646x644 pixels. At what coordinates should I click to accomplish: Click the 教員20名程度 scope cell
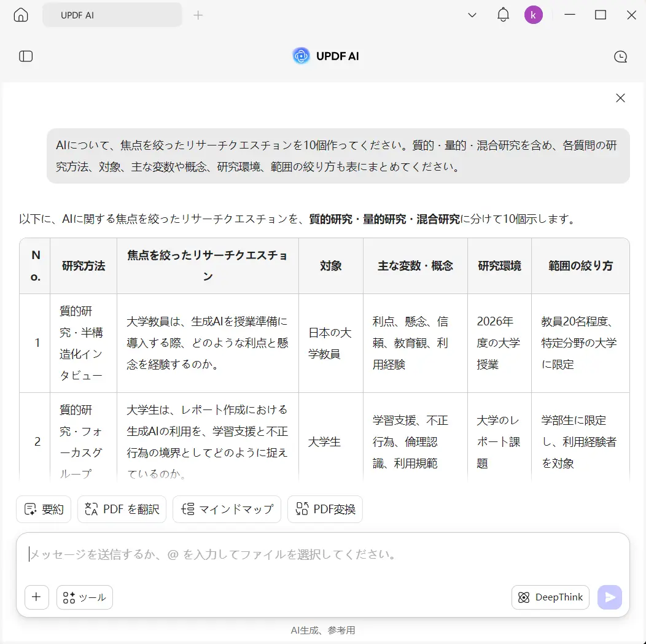click(x=580, y=343)
